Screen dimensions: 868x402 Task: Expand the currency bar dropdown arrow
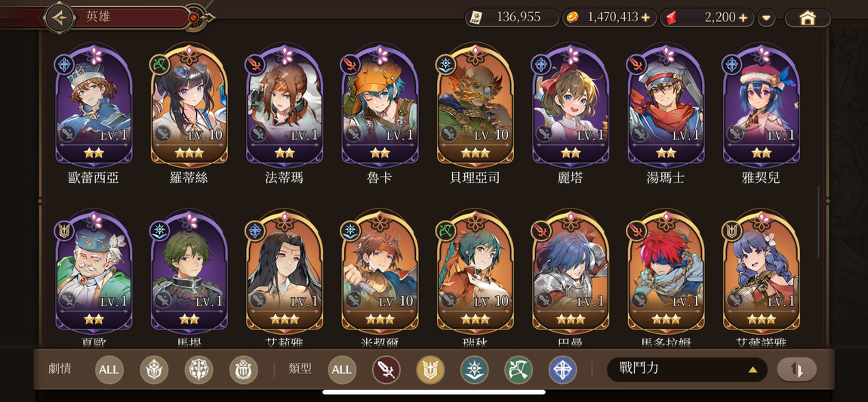point(766,17)
